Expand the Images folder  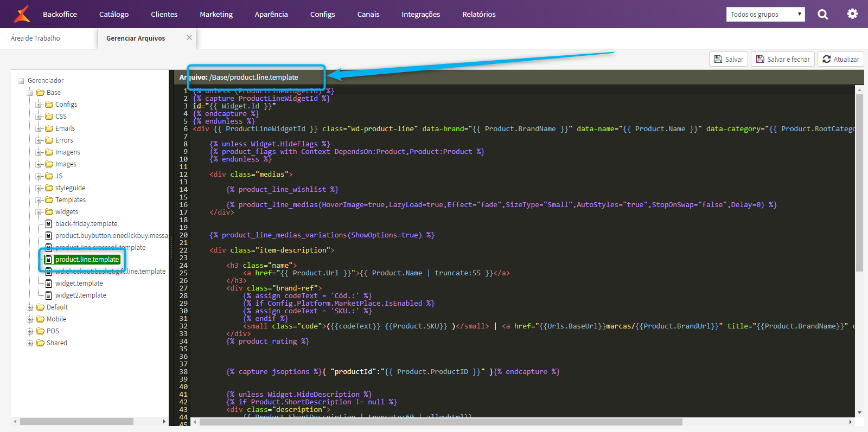pyautogui.click(x=39, y=164)
